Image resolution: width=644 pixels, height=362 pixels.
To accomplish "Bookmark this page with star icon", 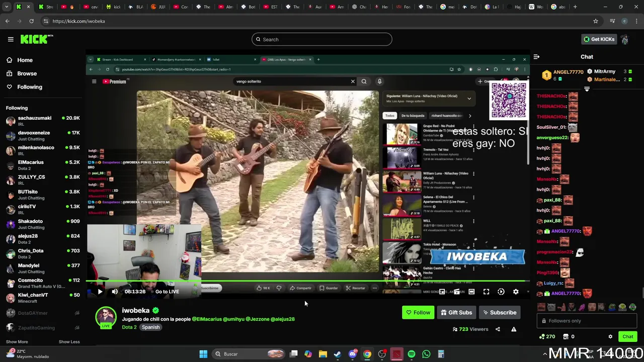I will pyautogui.click(x=596, y=21).
